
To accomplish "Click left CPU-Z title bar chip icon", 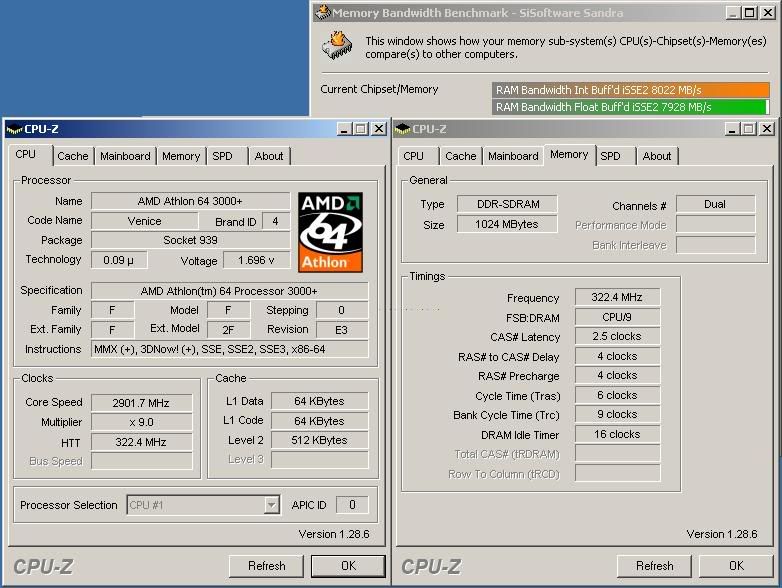I will 14,129.
